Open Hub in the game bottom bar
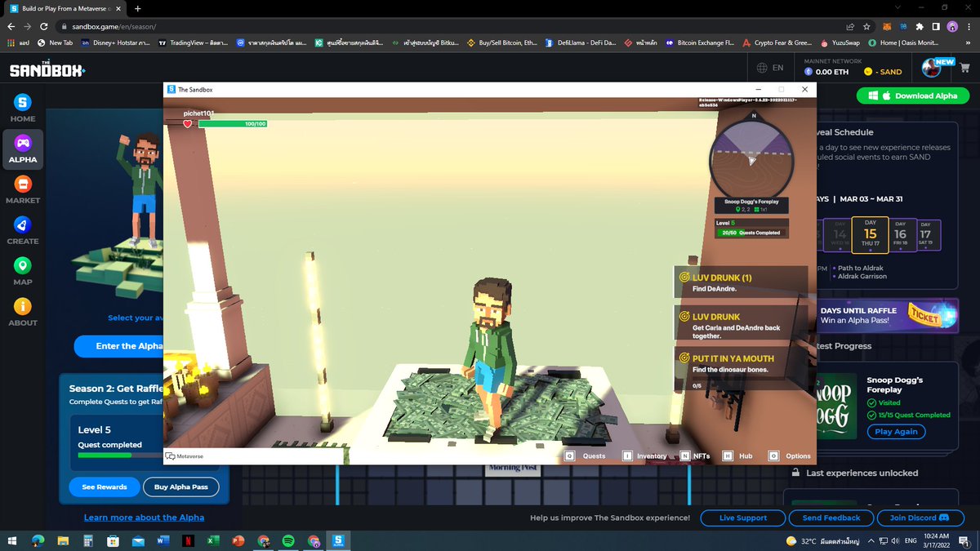 (x=738, y=455)
